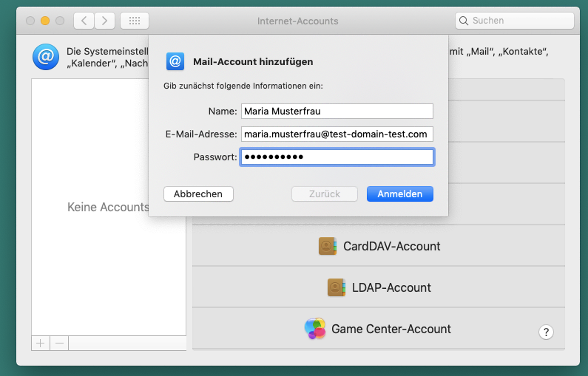Click the magnifying glass search icon
Image resolution: width=588 pixels, height=376 pixels.
[x=464, y=21]
